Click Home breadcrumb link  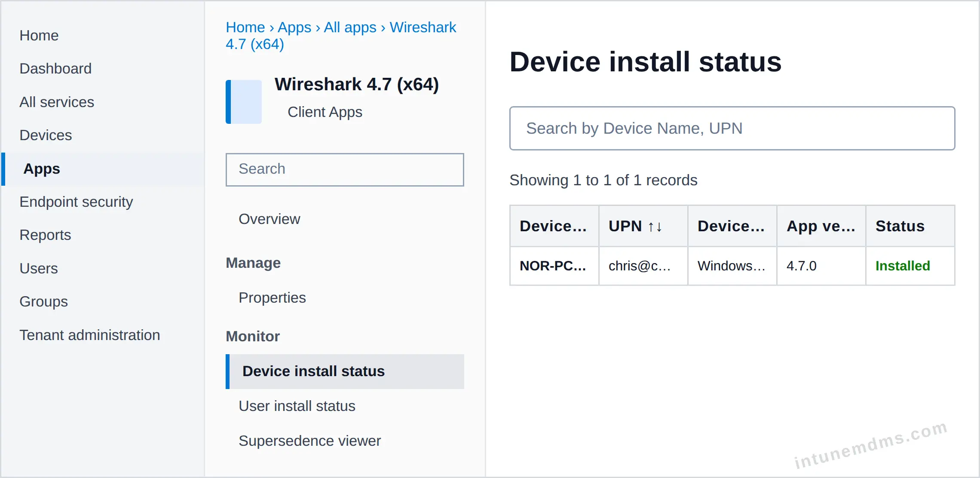(245, 27)
